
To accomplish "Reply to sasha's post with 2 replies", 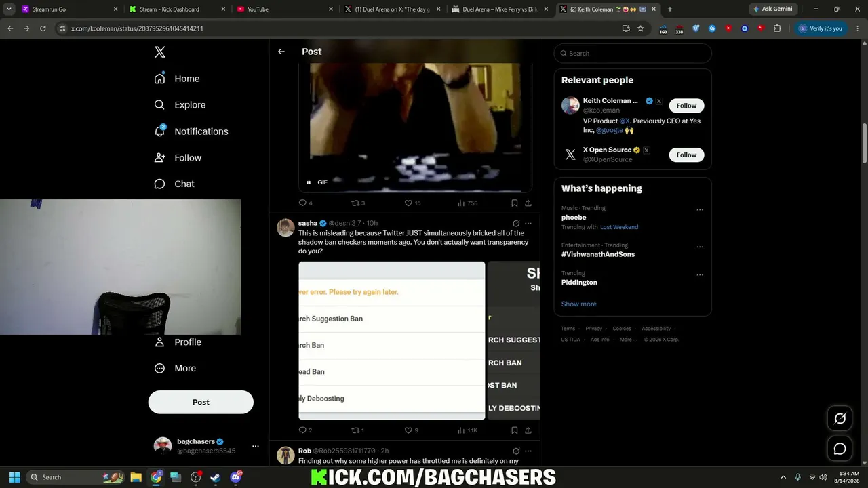I will (305, 430).
